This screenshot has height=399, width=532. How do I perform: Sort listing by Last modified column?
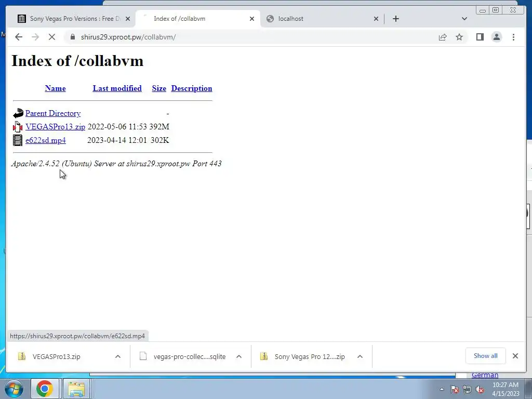click(x=117, y=88)
